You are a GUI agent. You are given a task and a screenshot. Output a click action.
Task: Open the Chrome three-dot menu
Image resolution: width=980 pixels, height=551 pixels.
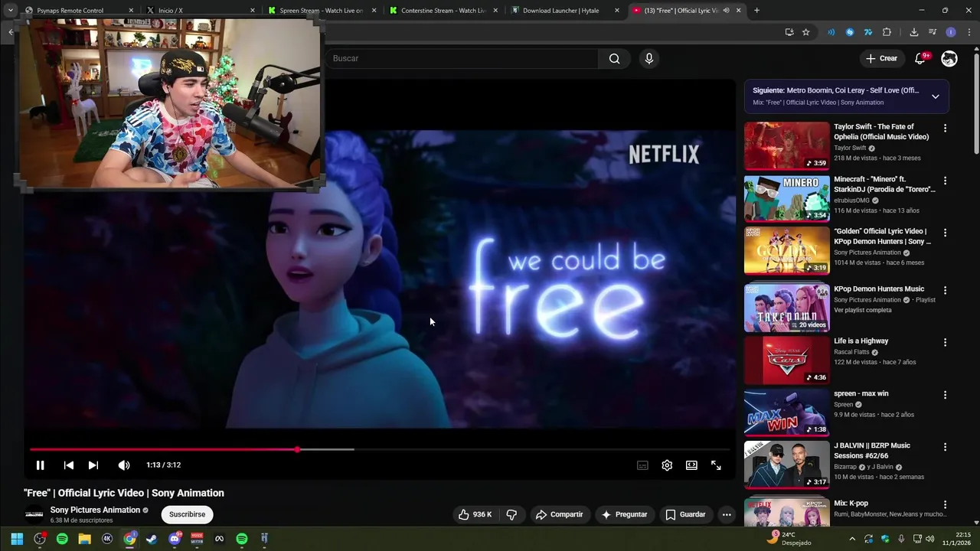coord(969,32)
